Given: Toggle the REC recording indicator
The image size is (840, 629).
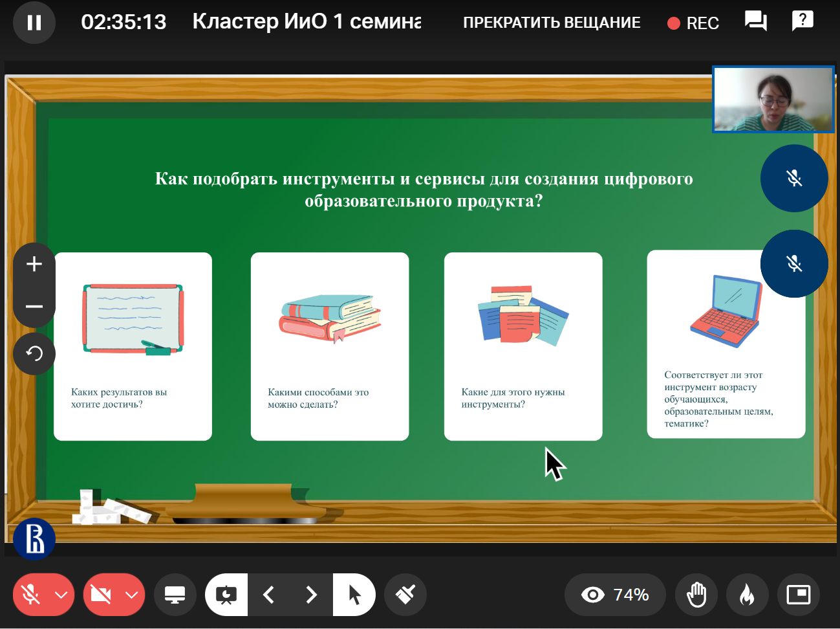Looking at the screenshot, I should coord(693,23).
